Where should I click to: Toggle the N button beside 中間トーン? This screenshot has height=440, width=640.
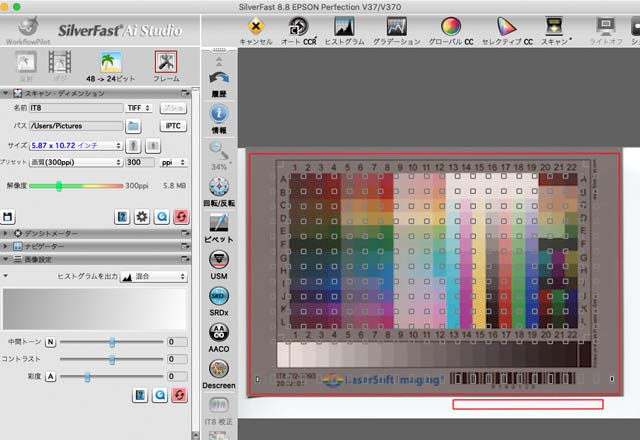tap(50, 342)
